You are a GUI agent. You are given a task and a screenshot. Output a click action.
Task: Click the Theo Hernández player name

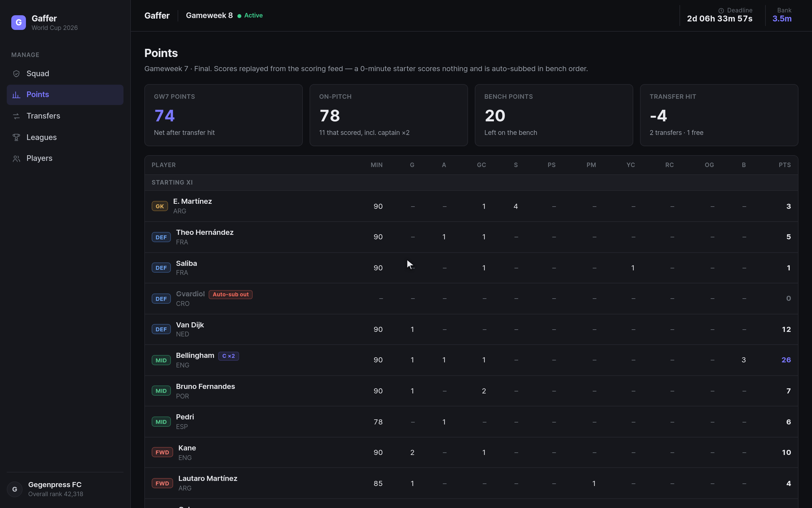click(205, 233)
